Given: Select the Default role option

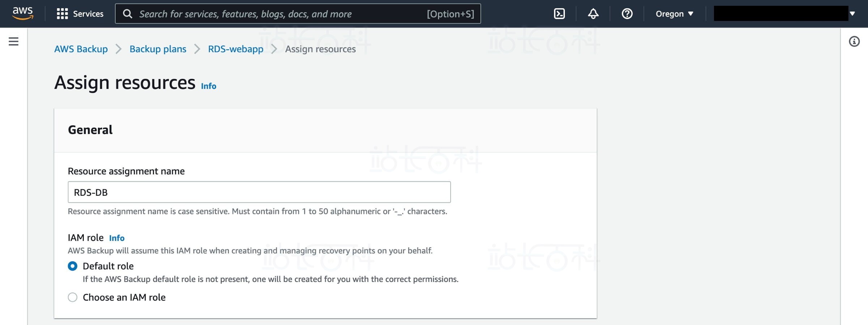Looking at the screenshot, I should click(x=73, y=266).
